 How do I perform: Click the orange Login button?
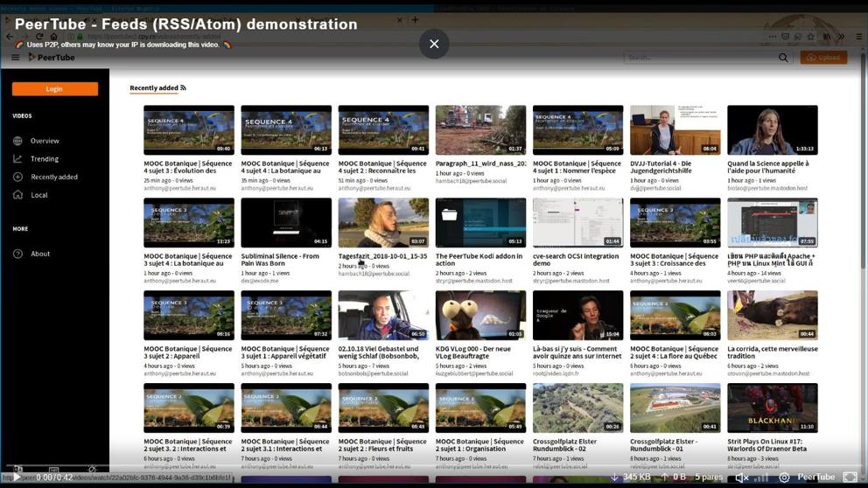click(x=55, y=89)
